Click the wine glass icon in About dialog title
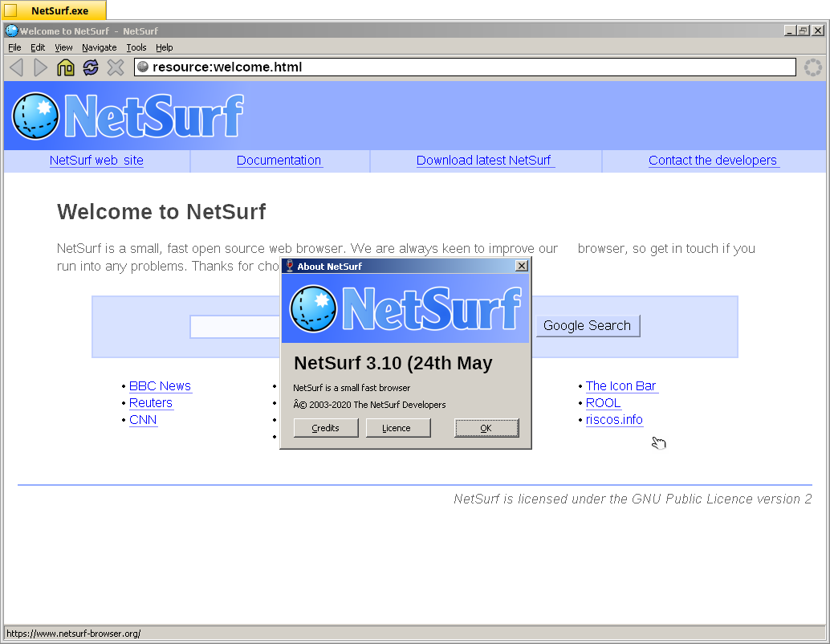This screenshot has width=830, height=644. [x=289, y=266]
